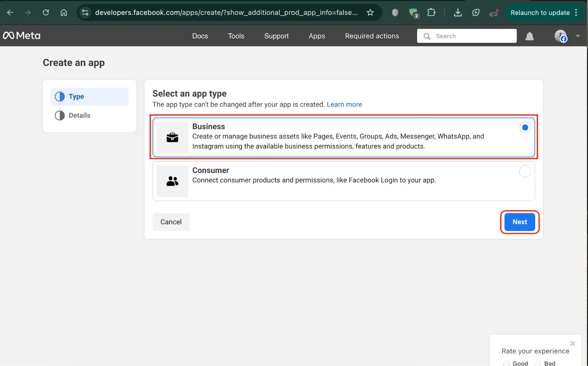588x366 pixels.
Task: Select the Business app type radio button
Action: click(525, 127)
